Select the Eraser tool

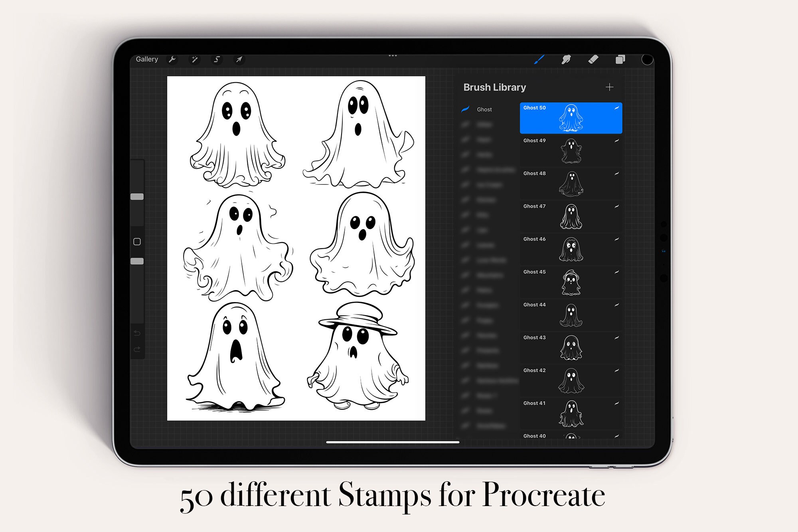tap(593, 59)
